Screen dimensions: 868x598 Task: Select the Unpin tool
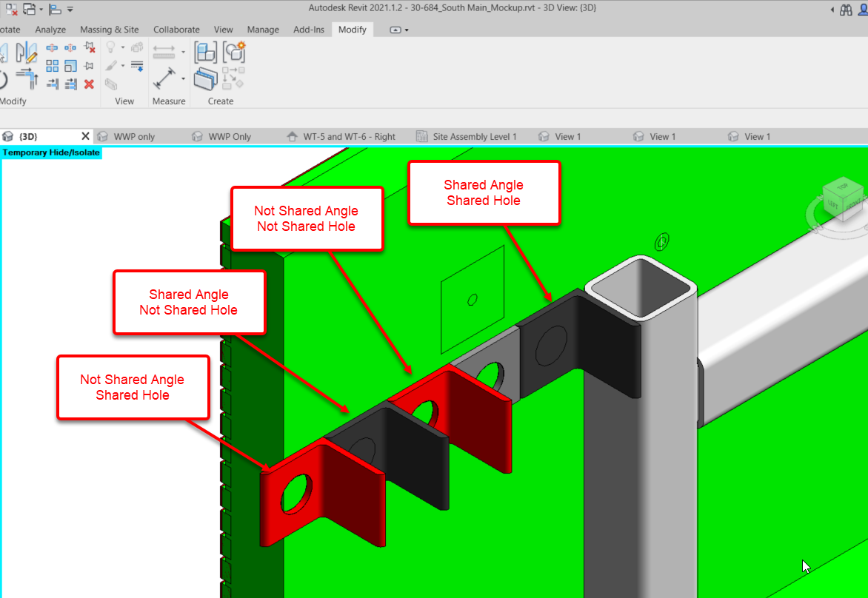[x=90, y=47]
